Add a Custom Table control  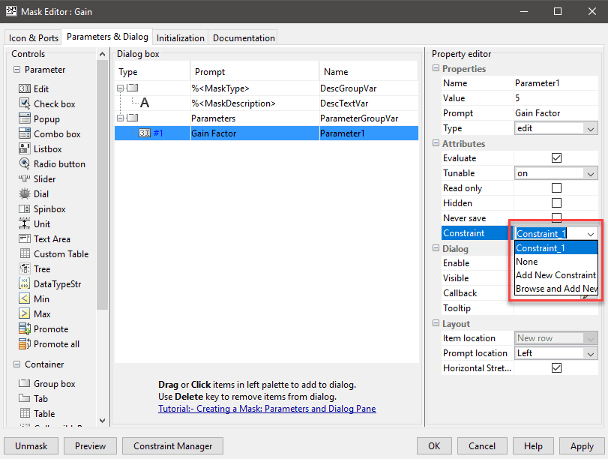point(54,254)
